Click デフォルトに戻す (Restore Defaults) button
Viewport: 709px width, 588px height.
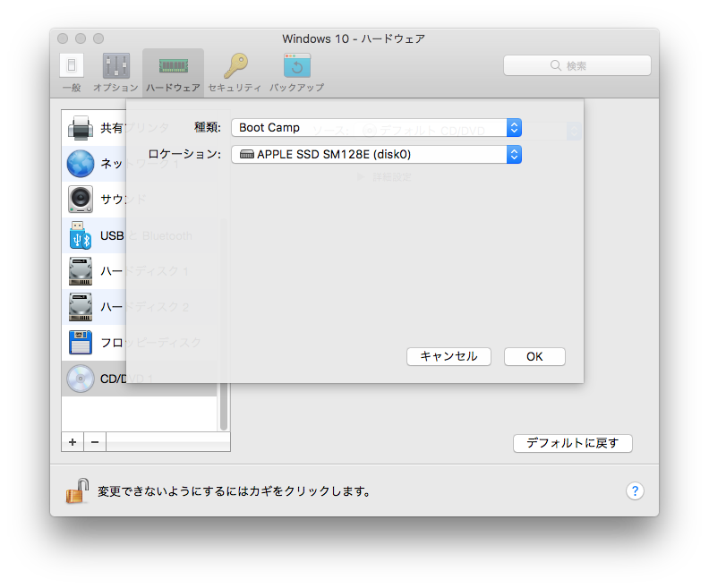[x=572, y=443]
